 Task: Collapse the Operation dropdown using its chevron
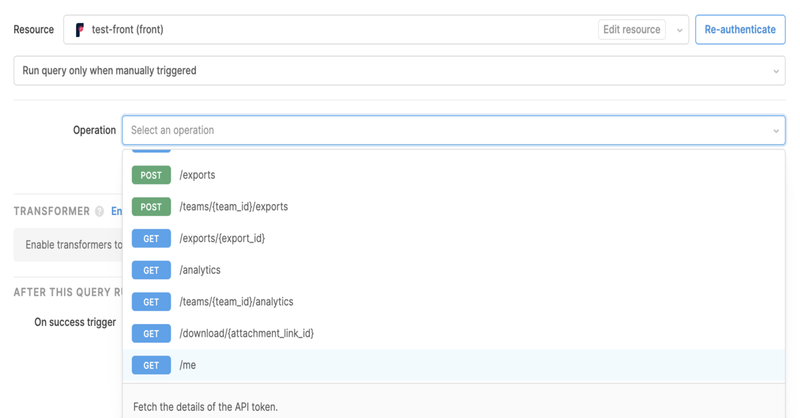(776, 131)
